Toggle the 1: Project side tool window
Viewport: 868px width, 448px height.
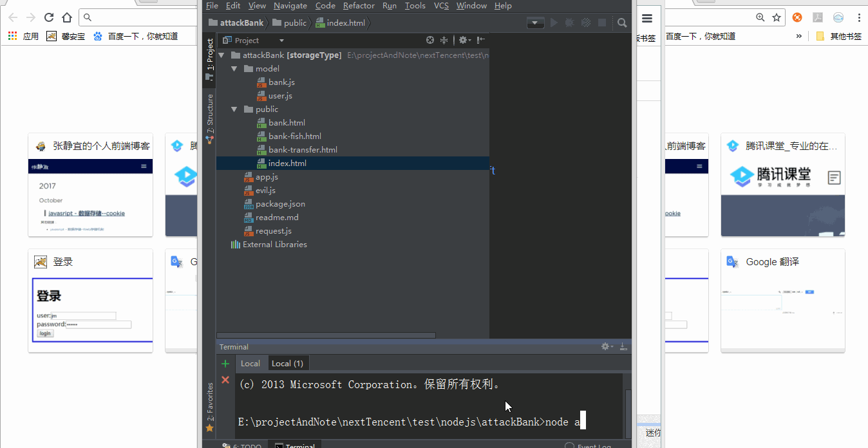click(209, 58)
